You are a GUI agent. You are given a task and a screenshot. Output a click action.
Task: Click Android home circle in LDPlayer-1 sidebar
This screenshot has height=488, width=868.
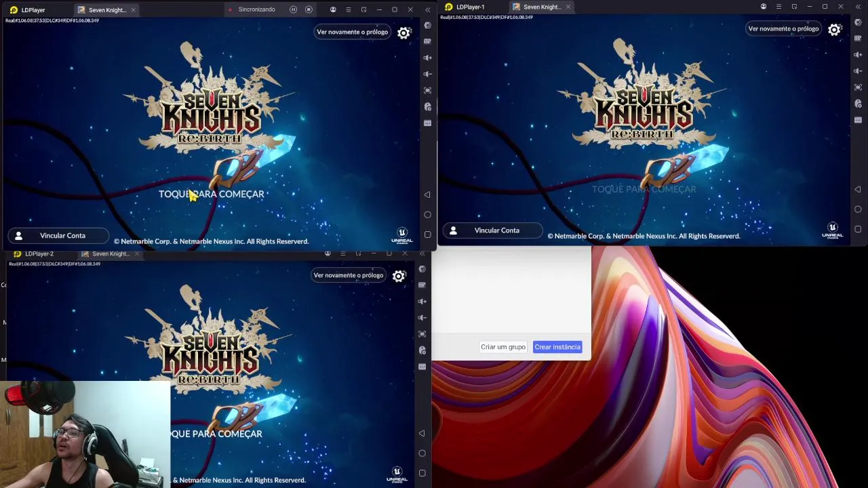(858, 209)
